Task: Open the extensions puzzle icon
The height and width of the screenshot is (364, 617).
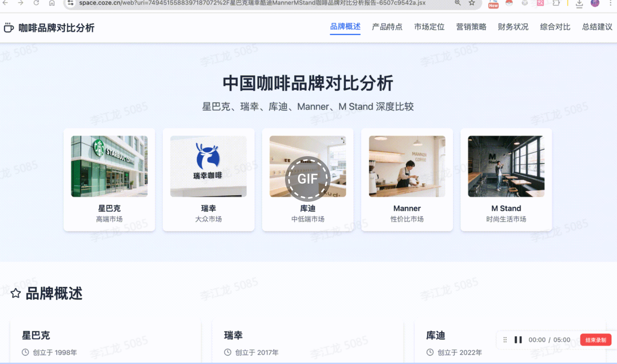Action: pos(556,3)
